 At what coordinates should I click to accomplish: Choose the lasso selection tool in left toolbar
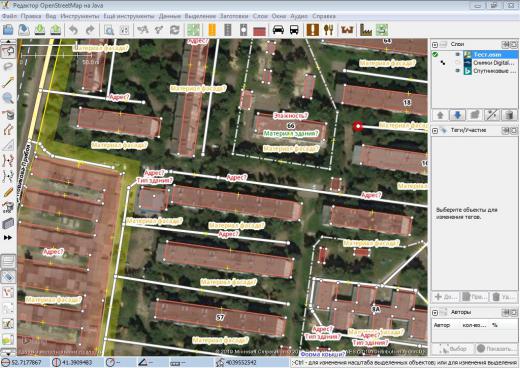coord(8,66)
